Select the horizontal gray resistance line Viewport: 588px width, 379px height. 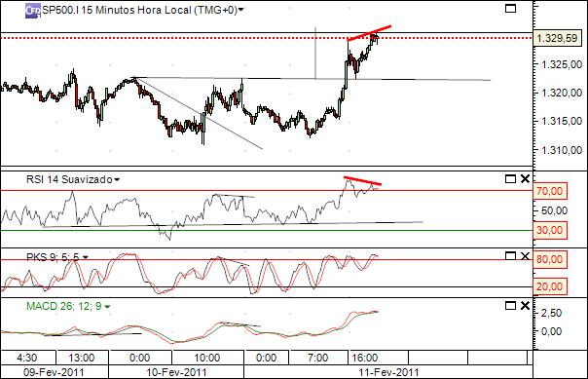click(x=312, y=79)
